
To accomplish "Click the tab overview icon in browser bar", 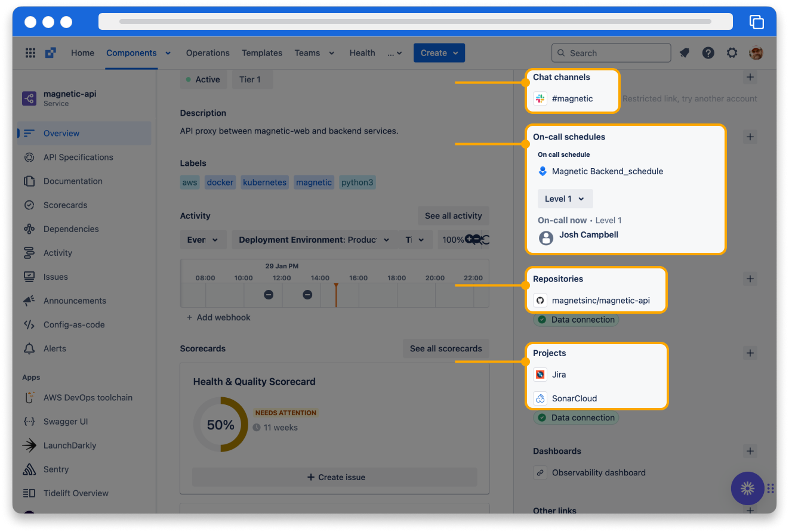I will coord(756,21).
